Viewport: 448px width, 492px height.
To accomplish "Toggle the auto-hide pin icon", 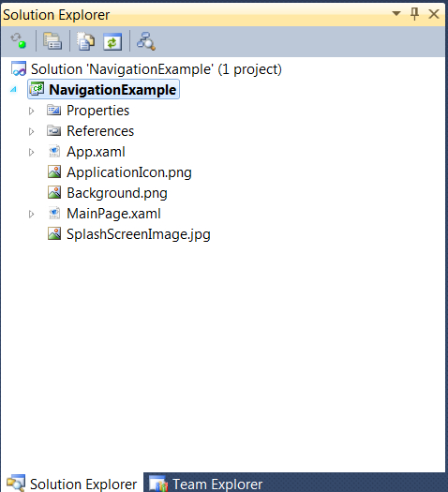I will (x=415, y=14).
